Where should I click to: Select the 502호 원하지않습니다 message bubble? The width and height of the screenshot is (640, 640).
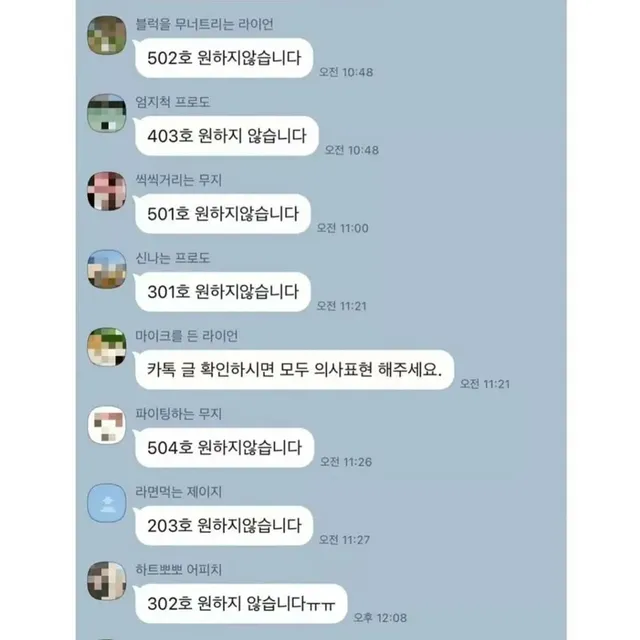(224, 58)
